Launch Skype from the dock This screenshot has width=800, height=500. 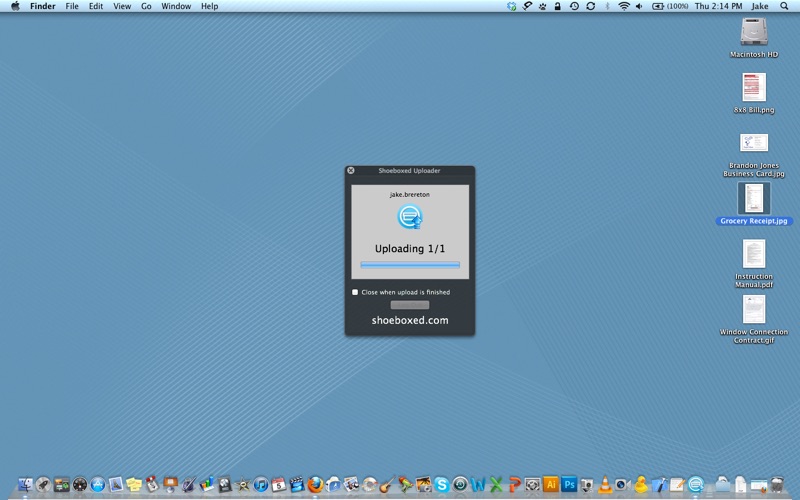(x=442, y=484)
